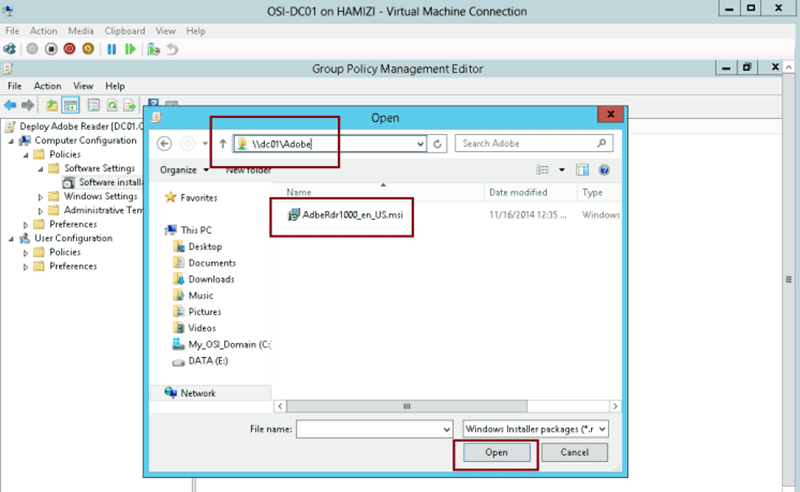Image resolution: width=800 pixels, height=492 pixels.
Task: Click the Change your view icon
Action: [x=542, y=170]
